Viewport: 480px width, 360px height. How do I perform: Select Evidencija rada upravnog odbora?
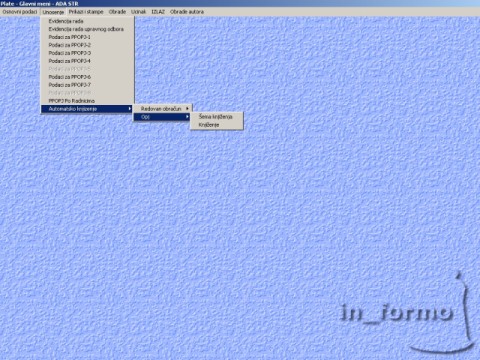(87, 29)
